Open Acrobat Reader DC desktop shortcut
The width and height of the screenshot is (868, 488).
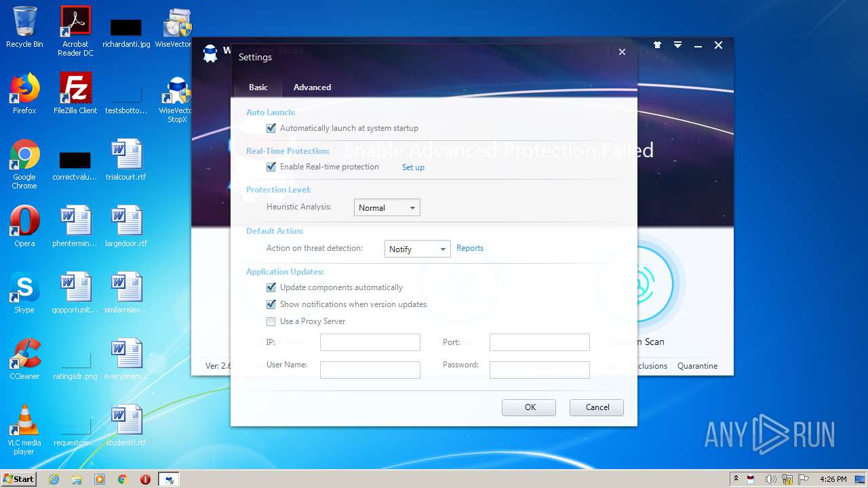tap(75, 31)
